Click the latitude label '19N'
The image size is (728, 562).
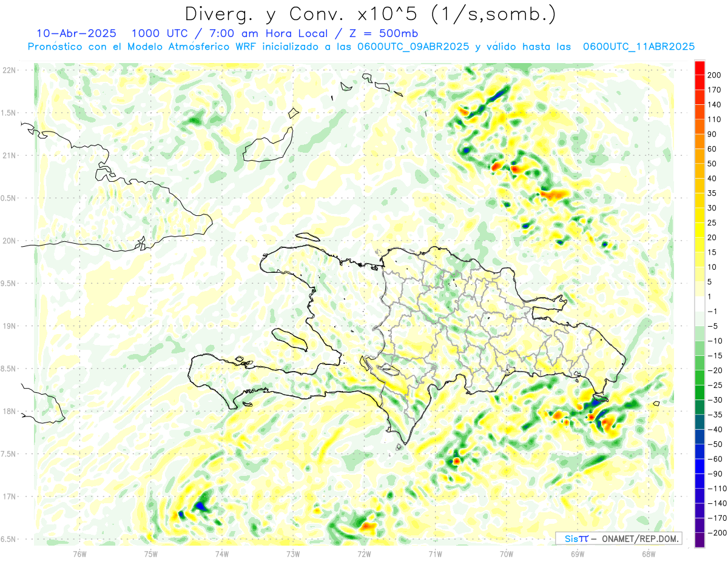(x=9, y=326)
